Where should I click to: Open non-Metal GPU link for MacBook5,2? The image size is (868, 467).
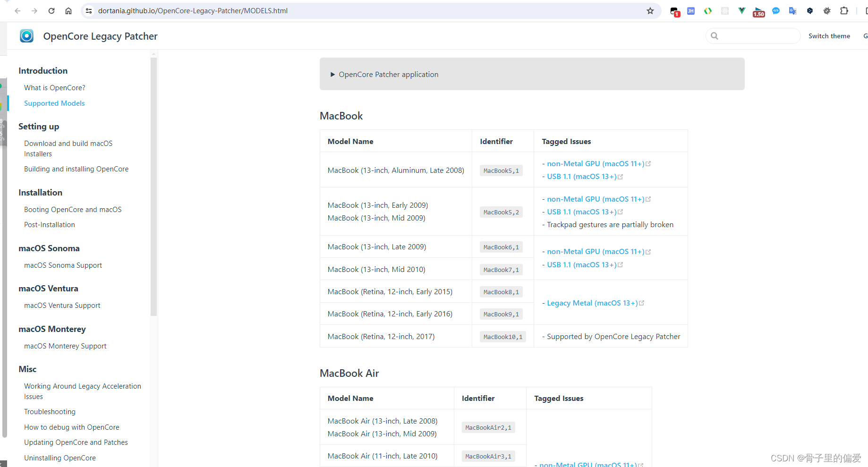pos(596,199)
